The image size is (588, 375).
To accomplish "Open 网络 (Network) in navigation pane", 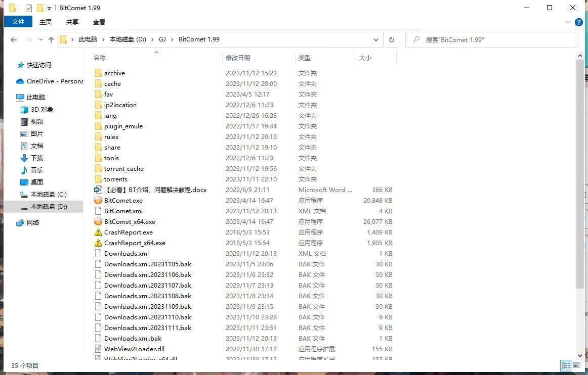I will [28, 223].
